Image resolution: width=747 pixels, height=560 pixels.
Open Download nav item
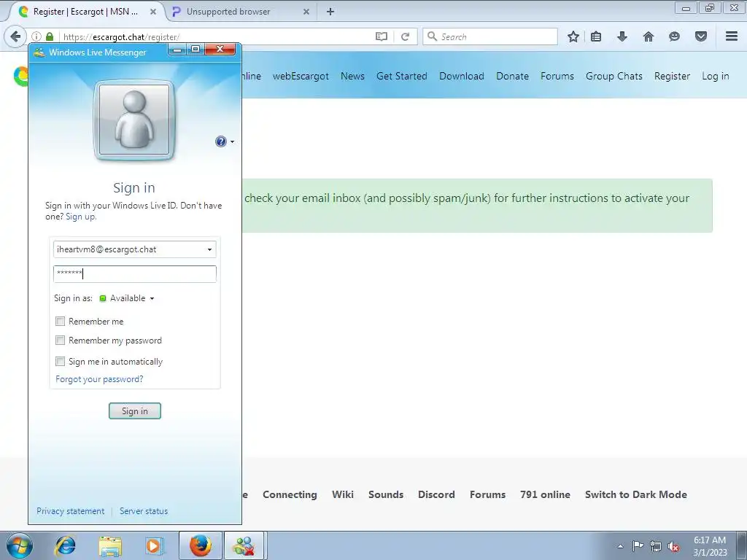coord(462,76)
